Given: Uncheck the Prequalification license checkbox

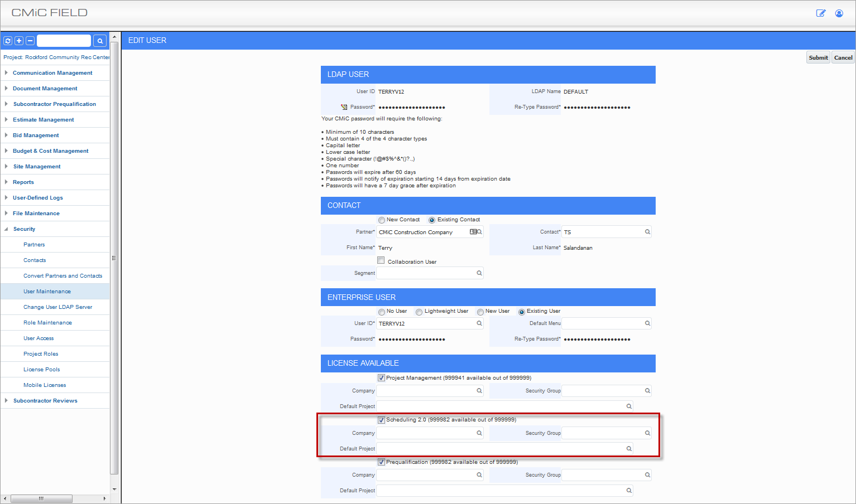Looking at the screenshot, I should pyautogui.click(x=382, y=462).
